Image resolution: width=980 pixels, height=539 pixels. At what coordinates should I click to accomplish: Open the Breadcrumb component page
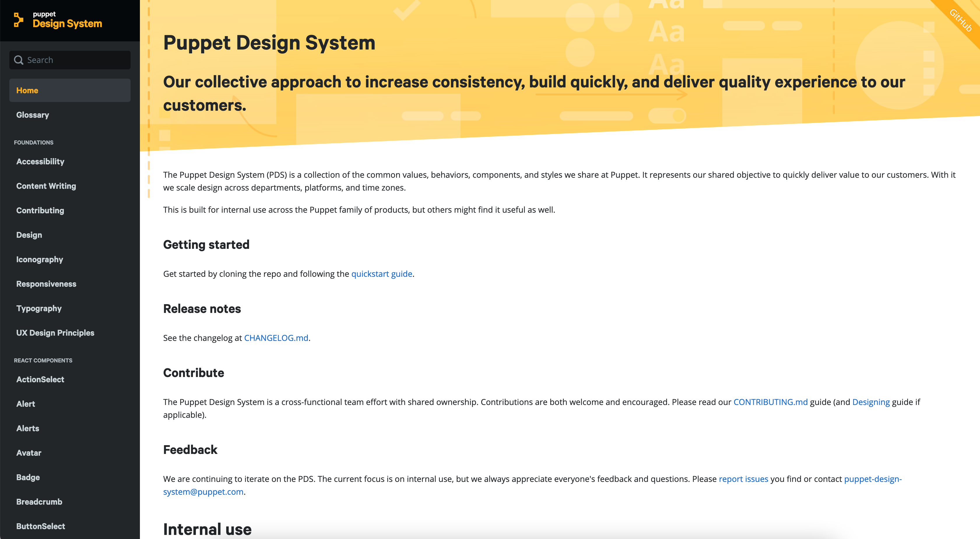click(x=39, y=502)
